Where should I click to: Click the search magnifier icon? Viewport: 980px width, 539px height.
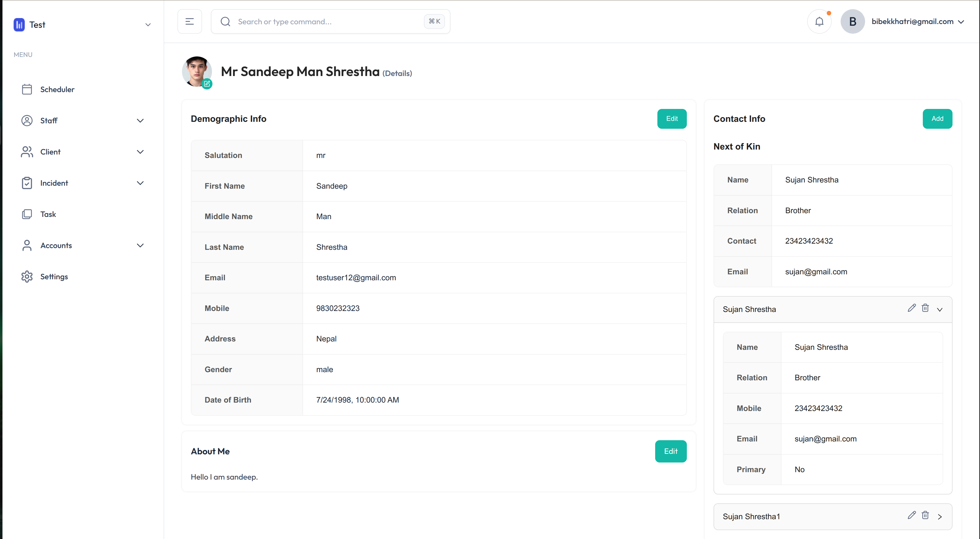(x=225, y=22)
